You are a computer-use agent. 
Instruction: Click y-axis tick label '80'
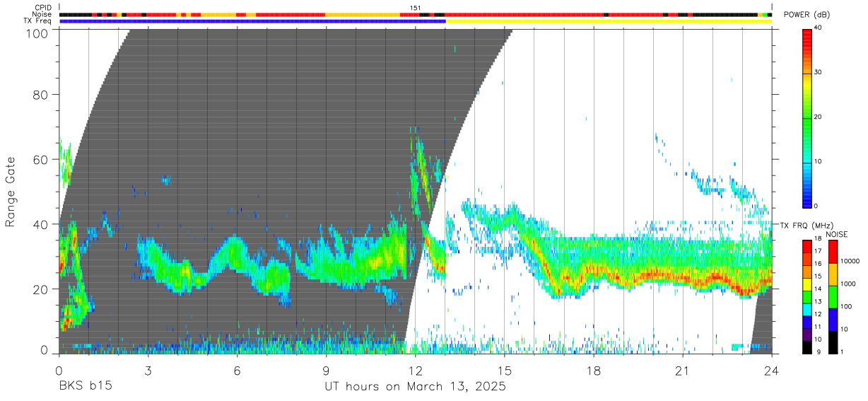(x=42, y=94)
